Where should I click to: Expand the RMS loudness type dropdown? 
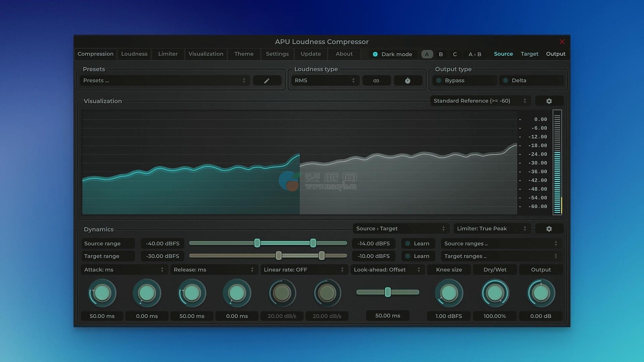pyautogui.click(x=325, y=80)
